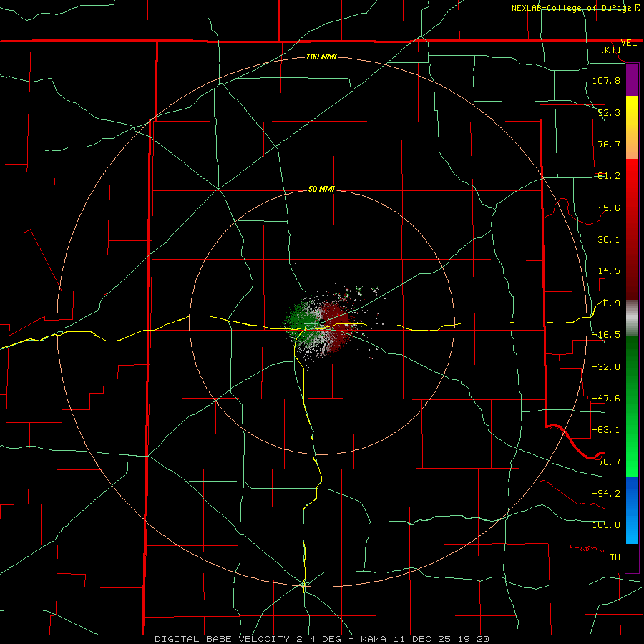Viewport: 644px width, 644px height.
Task: Select the -47.6 scale value
Action: point(606,399)
